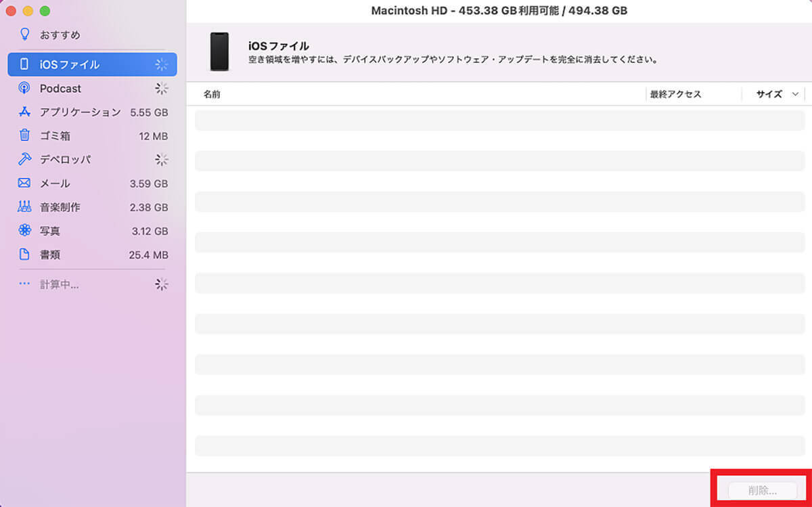Click the green zoom window button
The image size is (812, 507).
coord(45,11)
